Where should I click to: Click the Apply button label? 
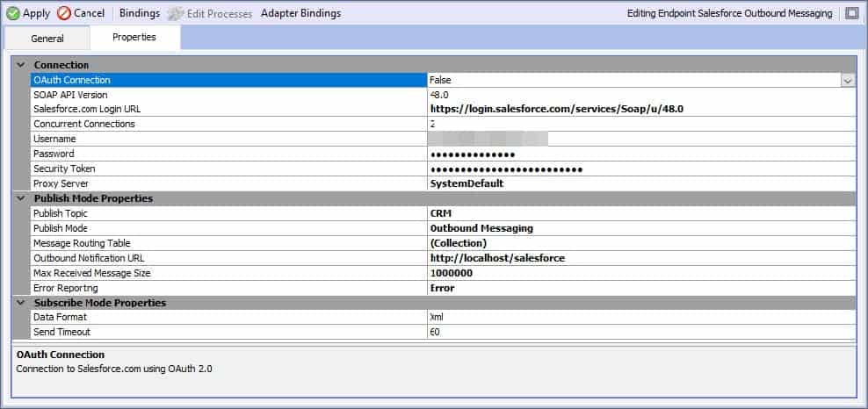[36, 13]
